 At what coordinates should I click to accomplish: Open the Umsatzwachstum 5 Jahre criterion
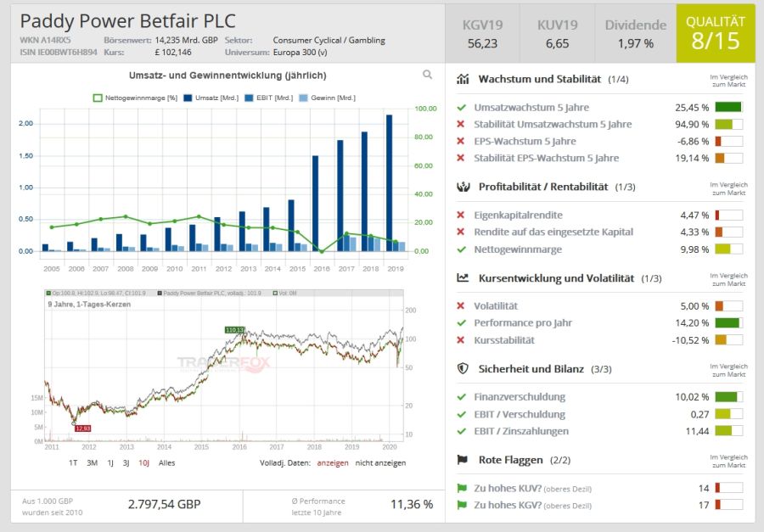531,108
